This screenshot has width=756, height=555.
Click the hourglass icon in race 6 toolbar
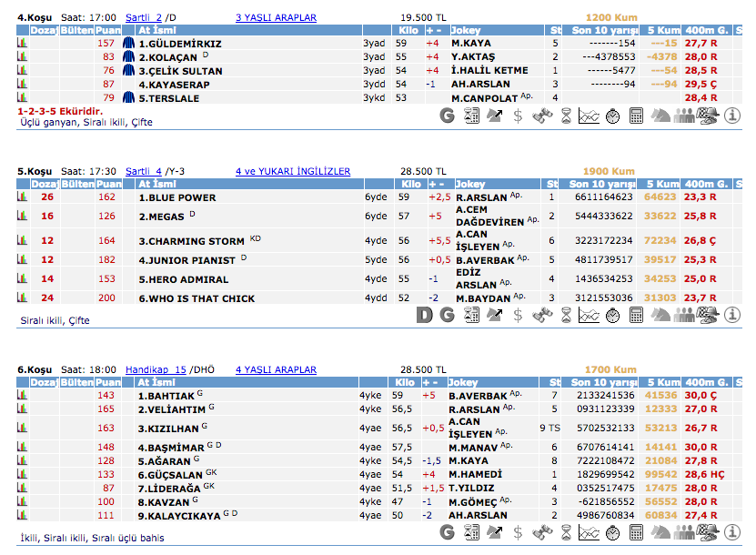[x=566, y=531]
